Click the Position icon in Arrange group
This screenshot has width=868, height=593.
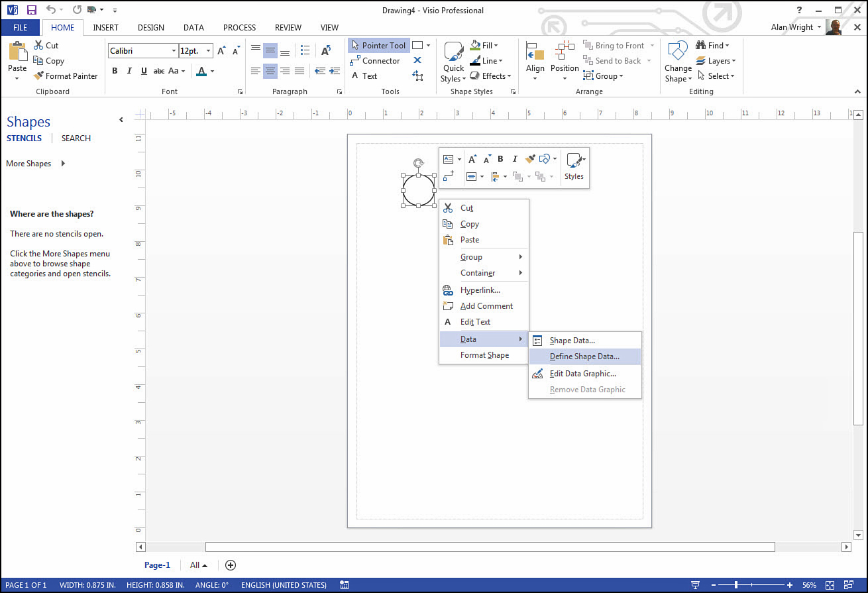coord(565,51)
